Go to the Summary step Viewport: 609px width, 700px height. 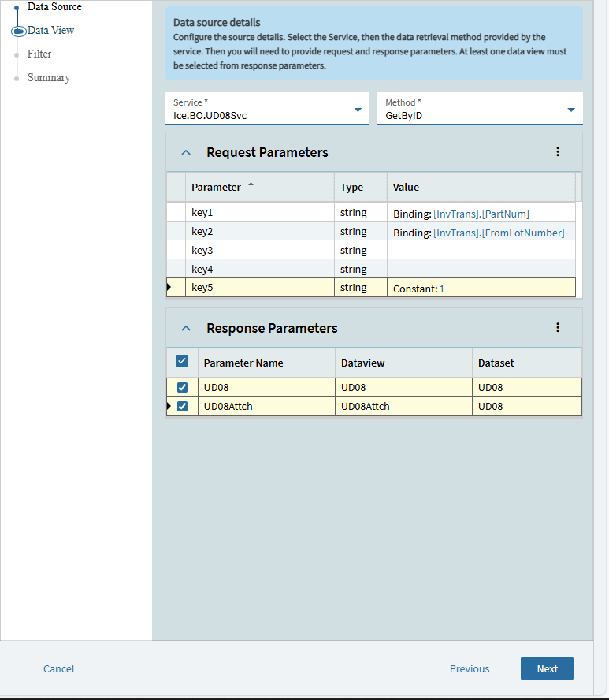click(49, 78)
